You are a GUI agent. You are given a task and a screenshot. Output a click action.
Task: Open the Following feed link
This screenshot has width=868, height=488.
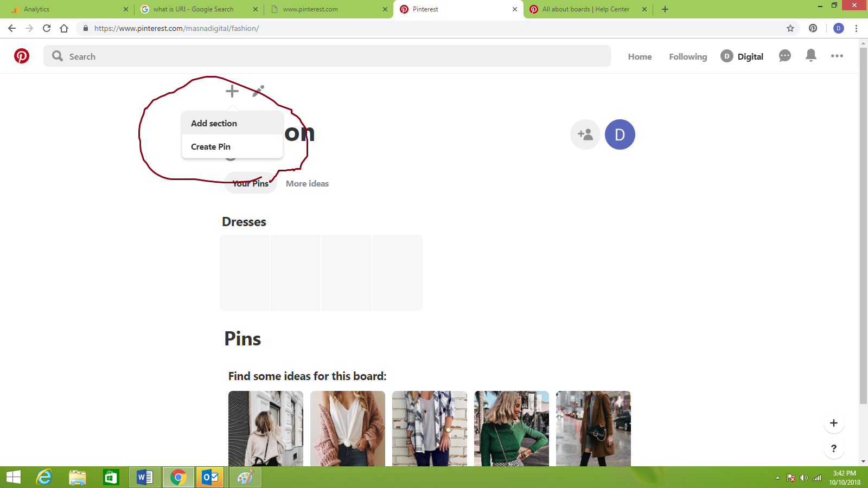[x=687, y=56]
